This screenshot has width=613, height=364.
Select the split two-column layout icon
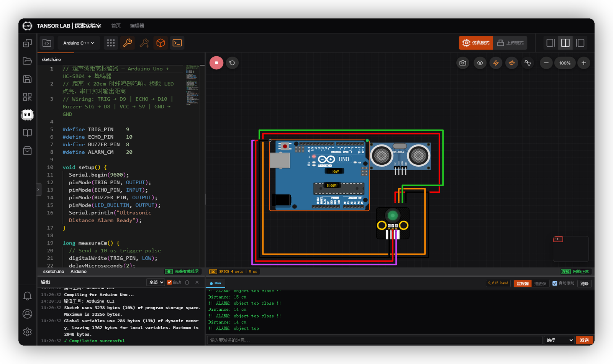coord(565,43)
